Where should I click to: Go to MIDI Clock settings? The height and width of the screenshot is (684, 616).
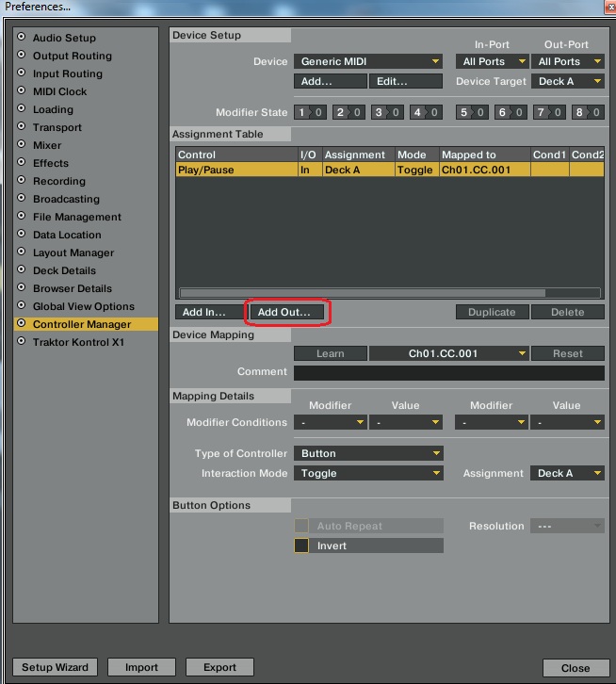tap(59, 91)
